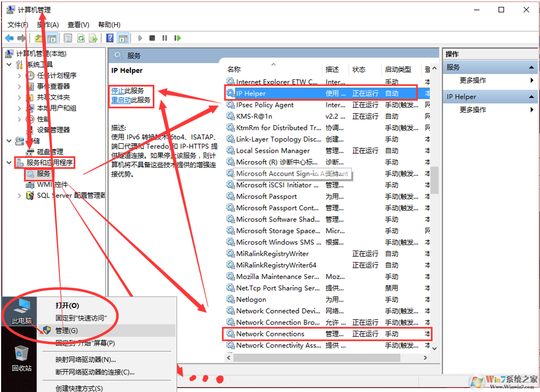This screenshot has height=392, width=540.
Task: Choose 管理(G) from the context menu
Action: tap(67, 331)
